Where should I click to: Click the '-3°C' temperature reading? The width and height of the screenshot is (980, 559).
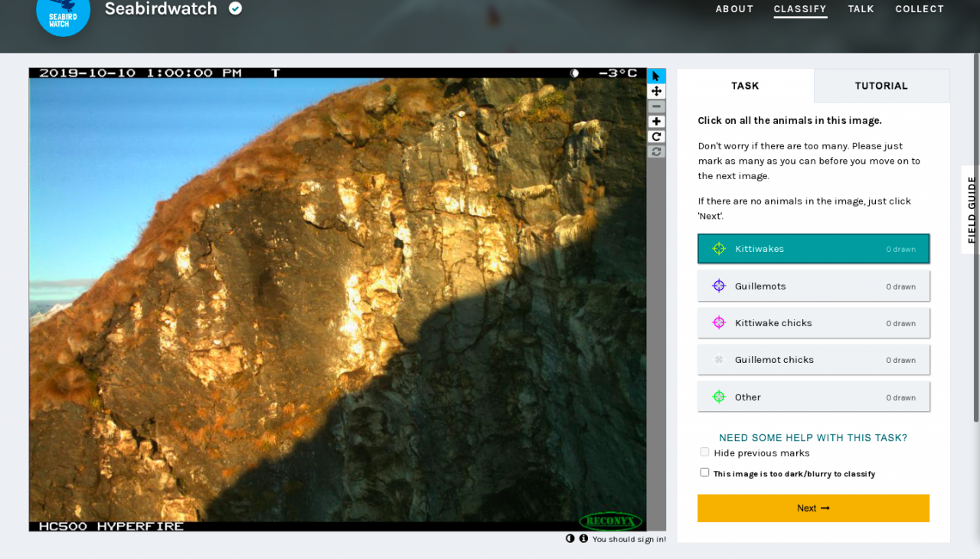tap(618, 74)
